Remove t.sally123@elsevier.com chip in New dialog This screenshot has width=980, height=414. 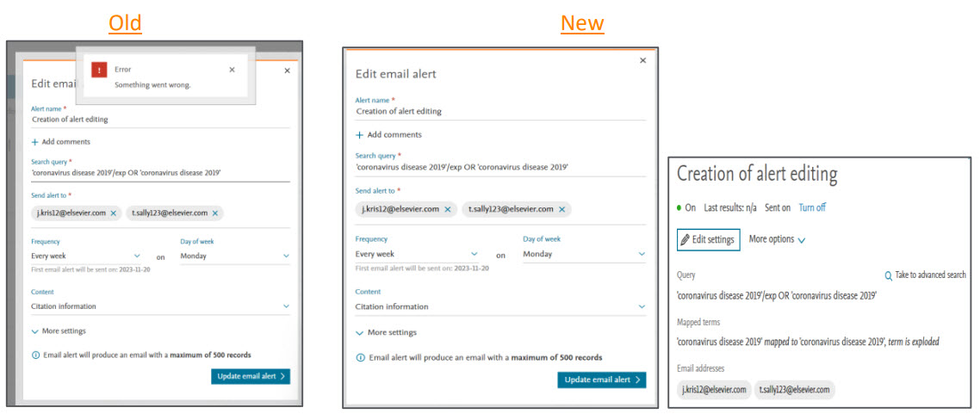(561, 209)
